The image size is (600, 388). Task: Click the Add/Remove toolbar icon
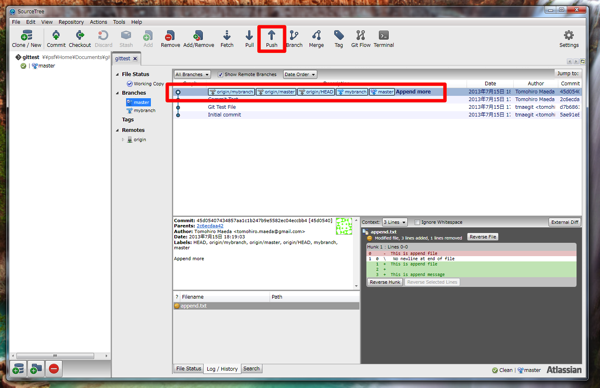(198, 39)
